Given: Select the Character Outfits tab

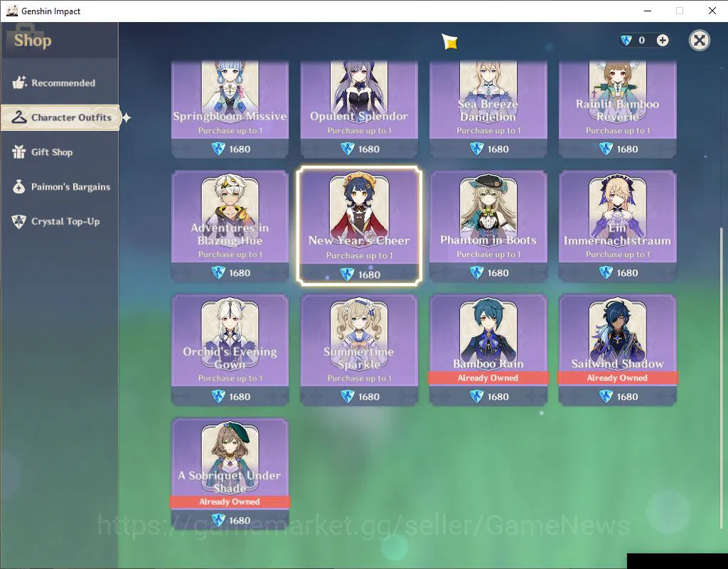Looking at the screenshot, I should (60, 117).
